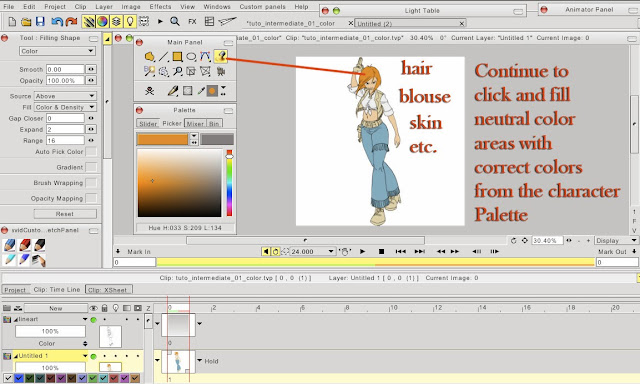Select the lasso select tool

163,71
